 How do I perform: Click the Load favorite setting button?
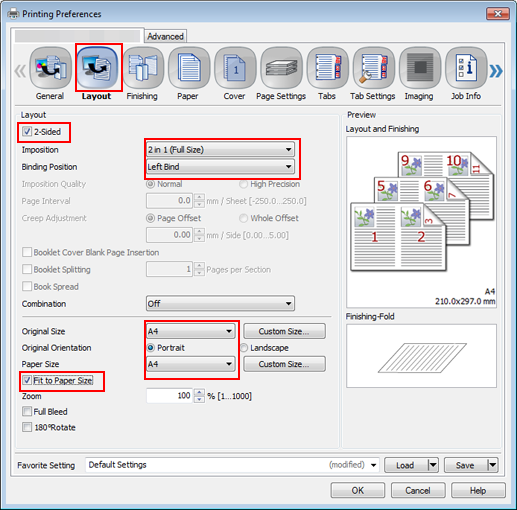pos(406,465)
